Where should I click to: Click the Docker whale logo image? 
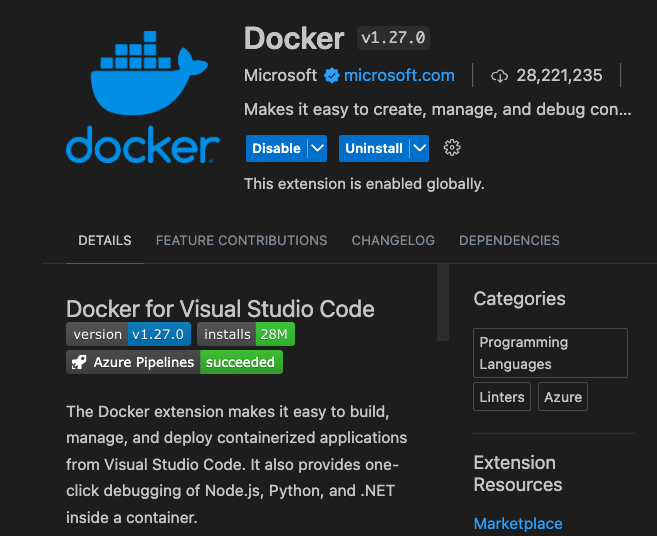142,97
